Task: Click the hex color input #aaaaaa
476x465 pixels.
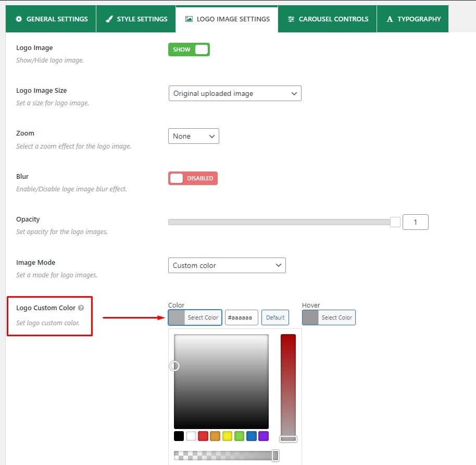Action: point(242,317)
